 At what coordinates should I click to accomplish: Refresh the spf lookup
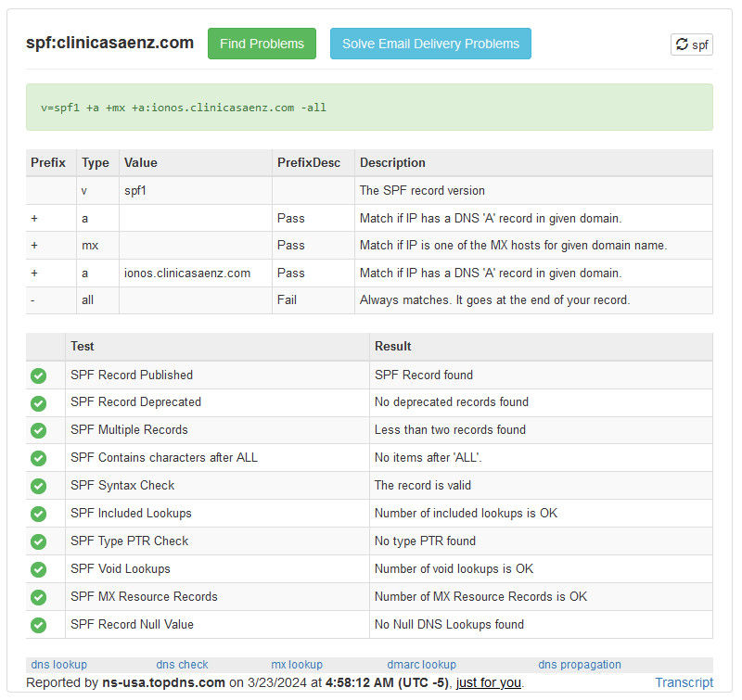(691, 45)
